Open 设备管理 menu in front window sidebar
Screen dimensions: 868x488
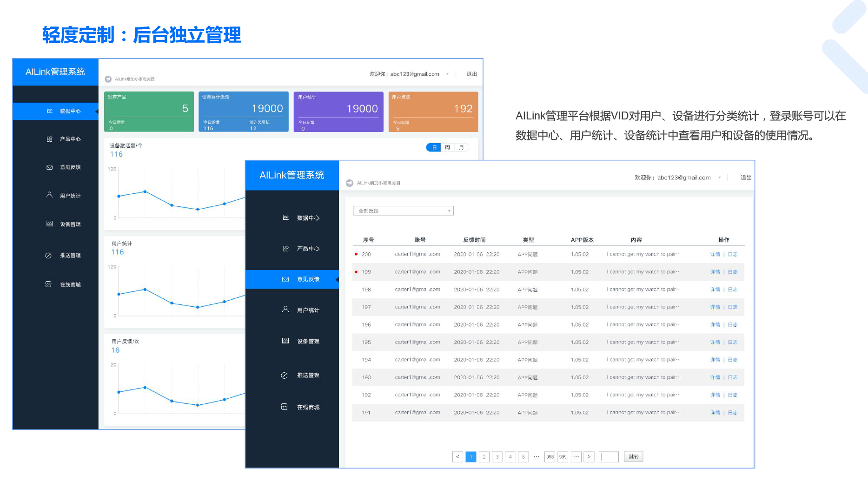pos(292,341)
